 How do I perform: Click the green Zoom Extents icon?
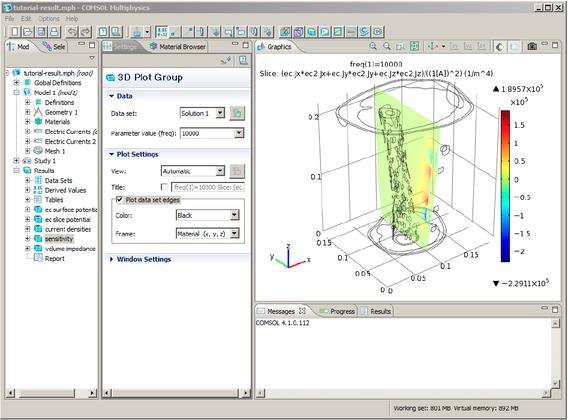click(x=414, y=46)
